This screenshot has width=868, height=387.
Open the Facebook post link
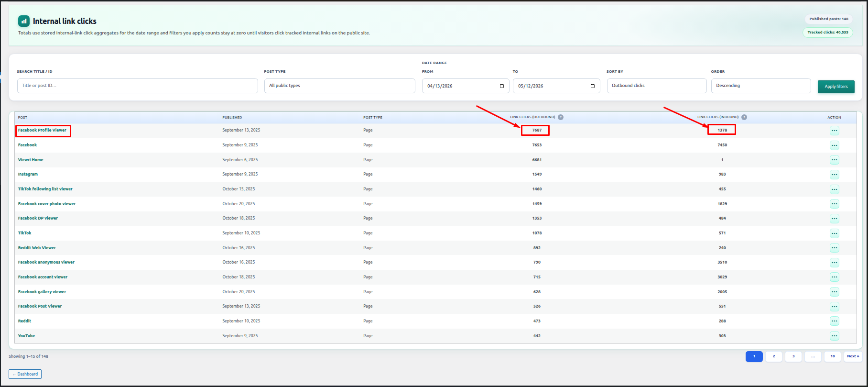point(27,145)
